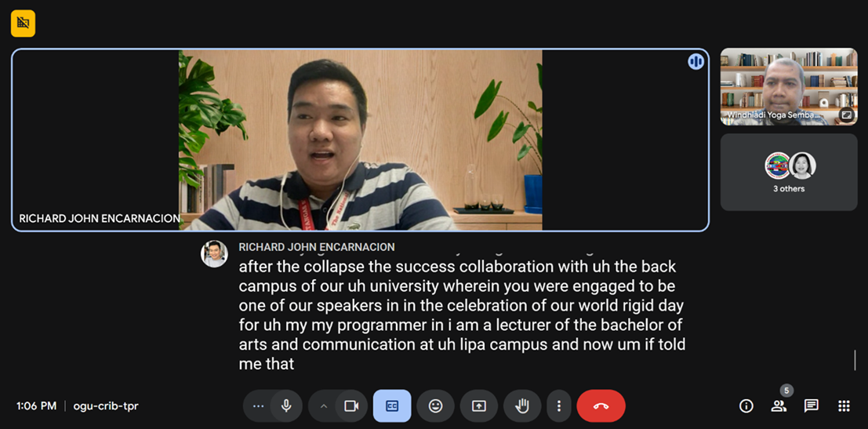Toggle closed captions off
868x429 pixels.
click(x=392, y=406)
